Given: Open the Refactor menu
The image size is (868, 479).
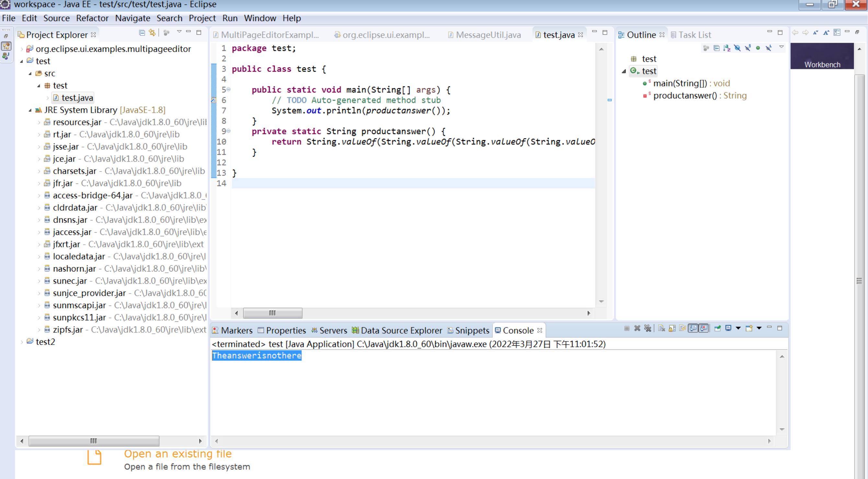Looking at the screenshot, I should 93,18.
